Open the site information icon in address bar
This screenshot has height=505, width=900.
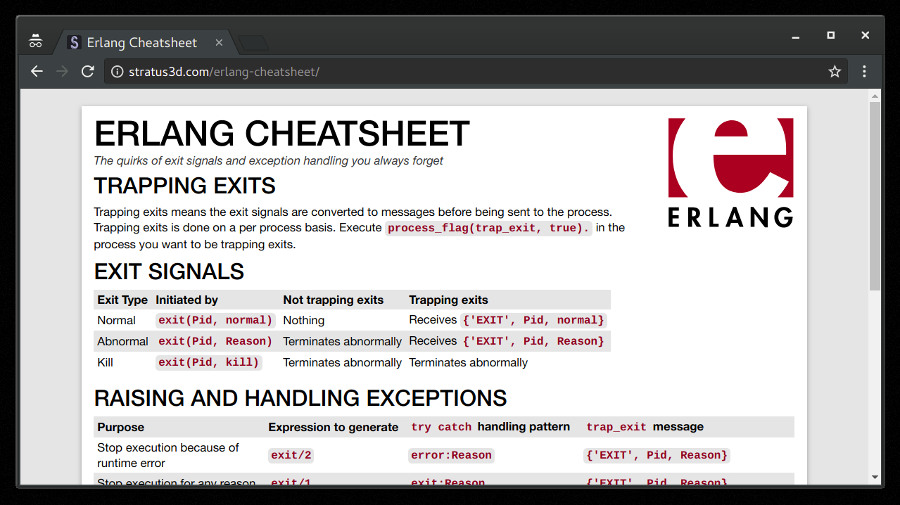pos(117,72)
